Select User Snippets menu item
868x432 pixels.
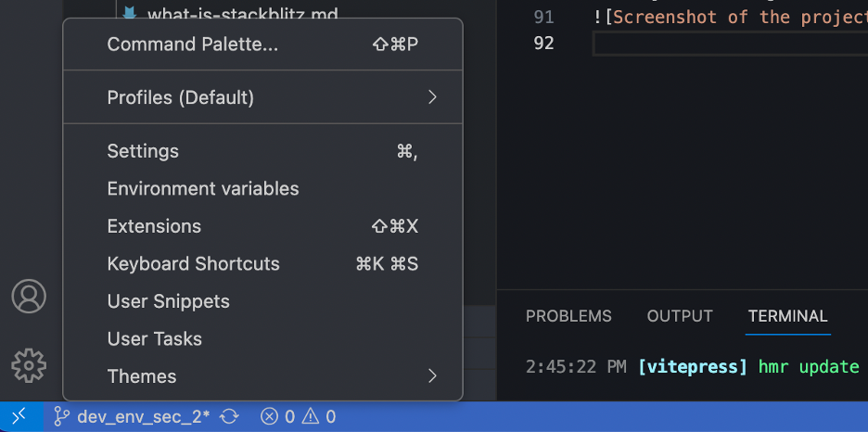(168, 301)
